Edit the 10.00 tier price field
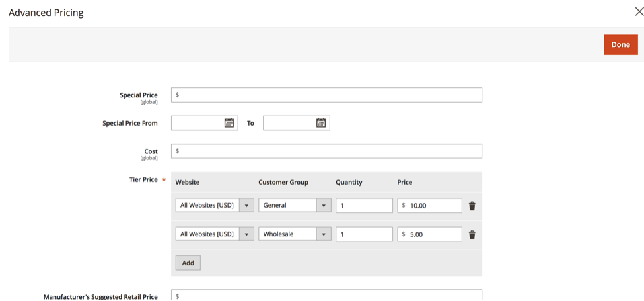 (429, 206)
